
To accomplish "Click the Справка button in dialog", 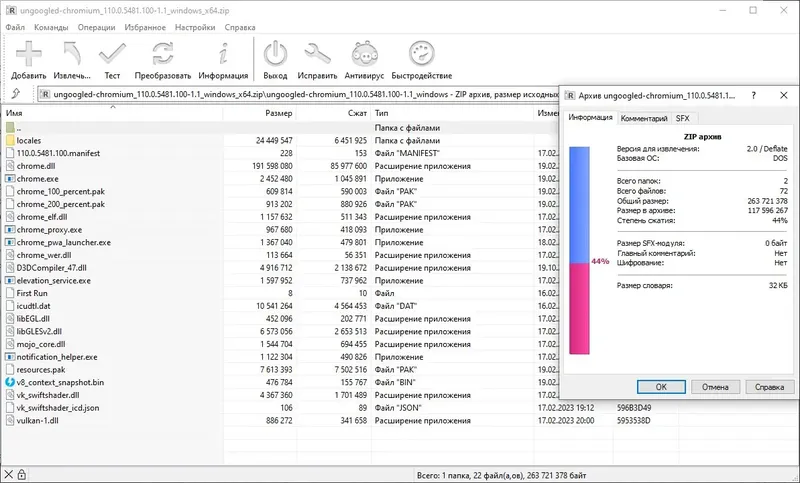I will point(769,387).
